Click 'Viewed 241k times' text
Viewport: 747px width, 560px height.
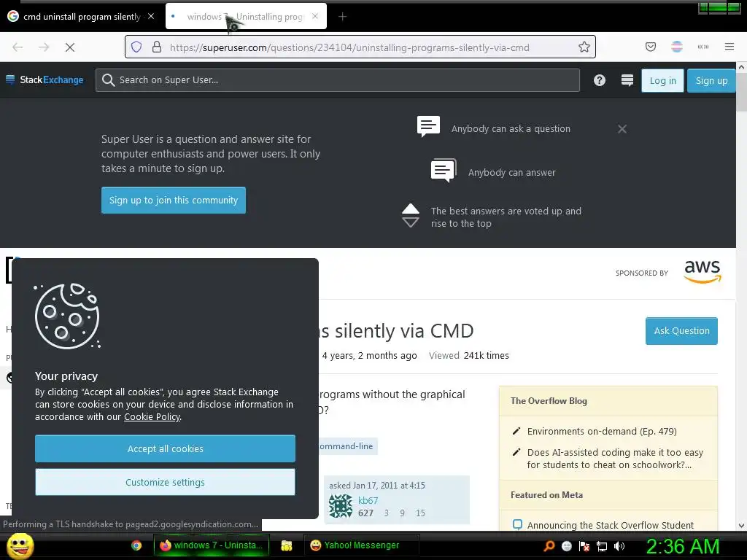tap(469, 356)
